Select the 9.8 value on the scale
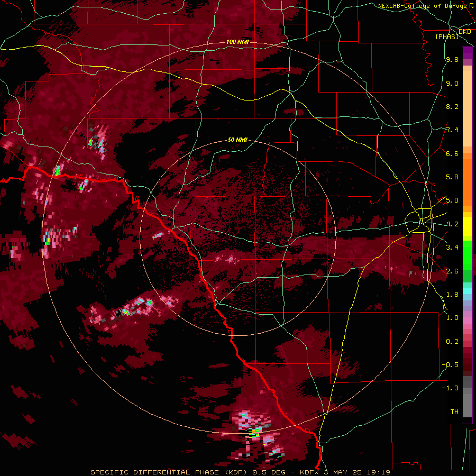Screen dimensions: 476x476 click(x=452, y=59)
